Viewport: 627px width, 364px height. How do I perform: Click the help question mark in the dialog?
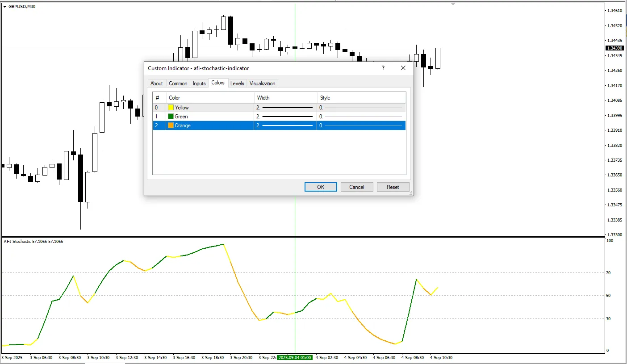pyautogui.click(x=383, y=68)
